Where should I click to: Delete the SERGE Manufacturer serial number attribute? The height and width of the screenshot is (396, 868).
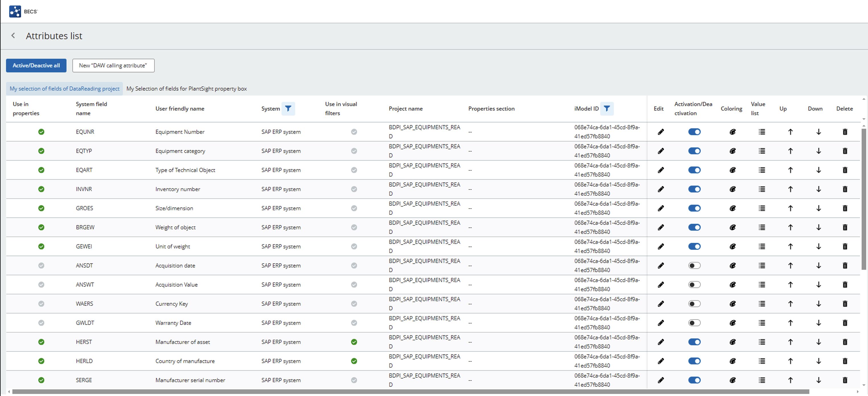845,380
